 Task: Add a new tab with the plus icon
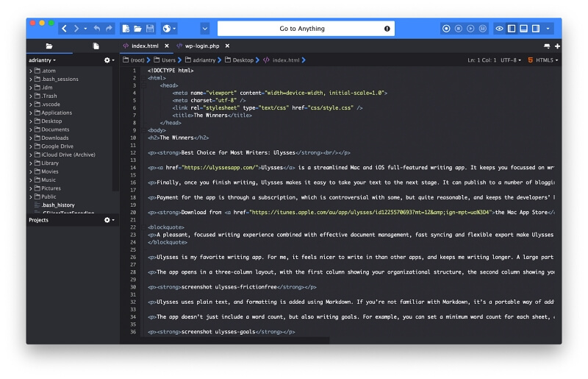(x=557, y=46)
